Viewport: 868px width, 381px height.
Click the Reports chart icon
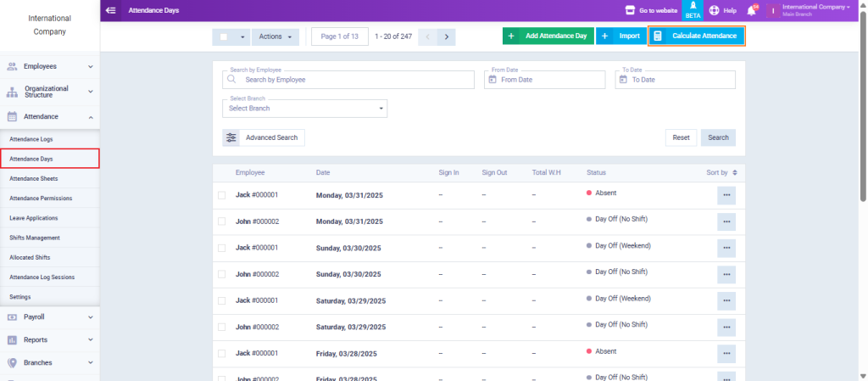coord(12,340)
